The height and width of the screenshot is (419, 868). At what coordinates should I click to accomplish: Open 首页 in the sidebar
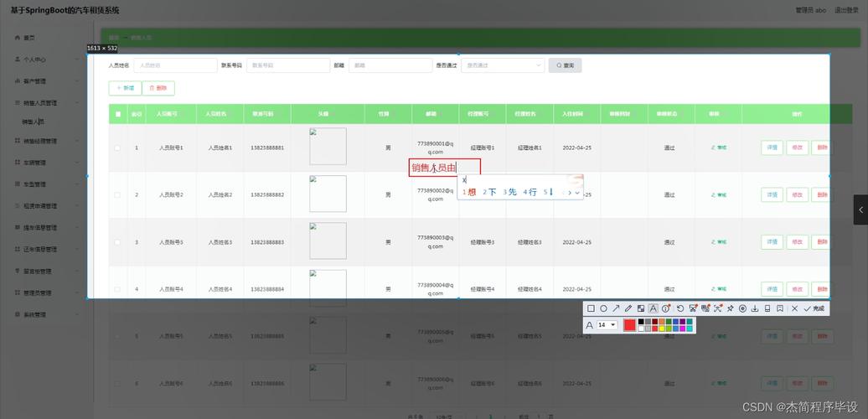[47, 38]
